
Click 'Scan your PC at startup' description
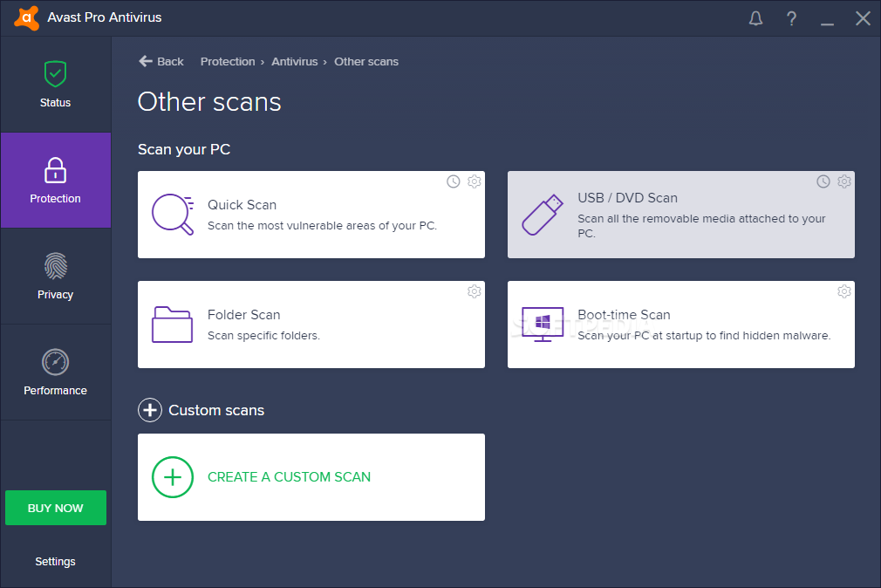click(x=704, y=336)
